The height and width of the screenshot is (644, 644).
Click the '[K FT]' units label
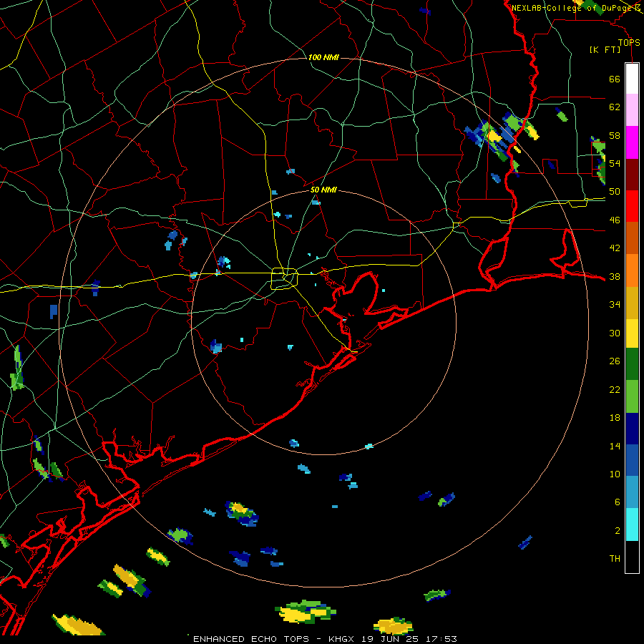(x=605, y=50)
